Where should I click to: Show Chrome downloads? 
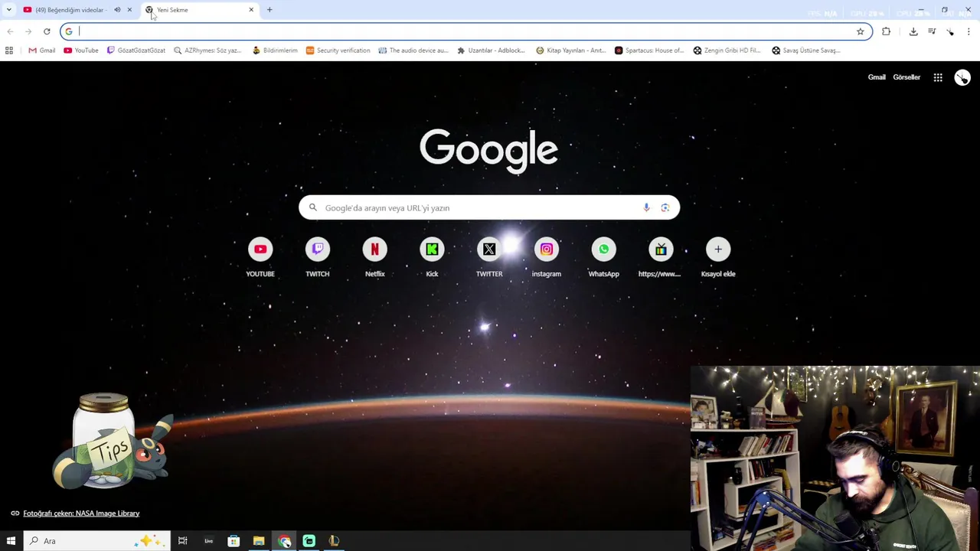pyautogui.click(x=913, y=31)
